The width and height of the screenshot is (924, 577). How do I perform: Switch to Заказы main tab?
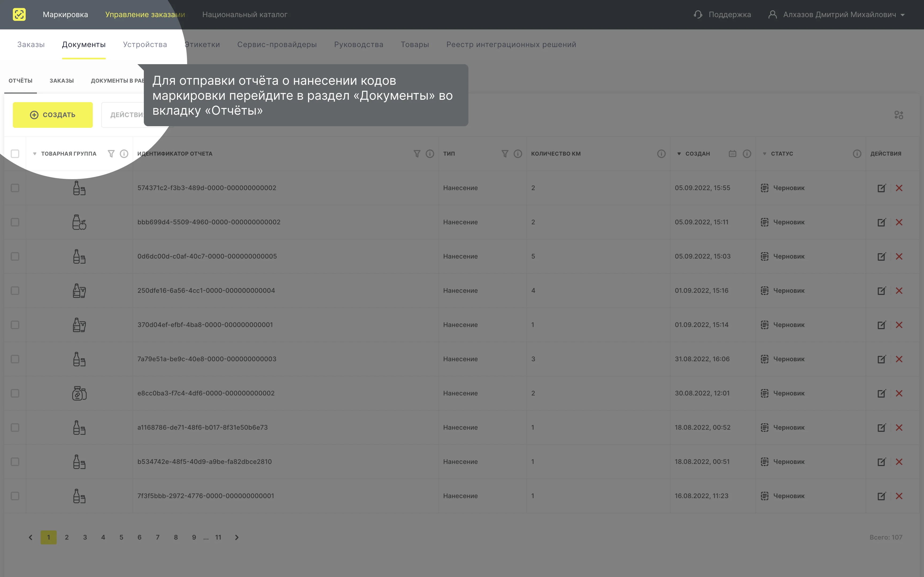(x=31, y=44)
